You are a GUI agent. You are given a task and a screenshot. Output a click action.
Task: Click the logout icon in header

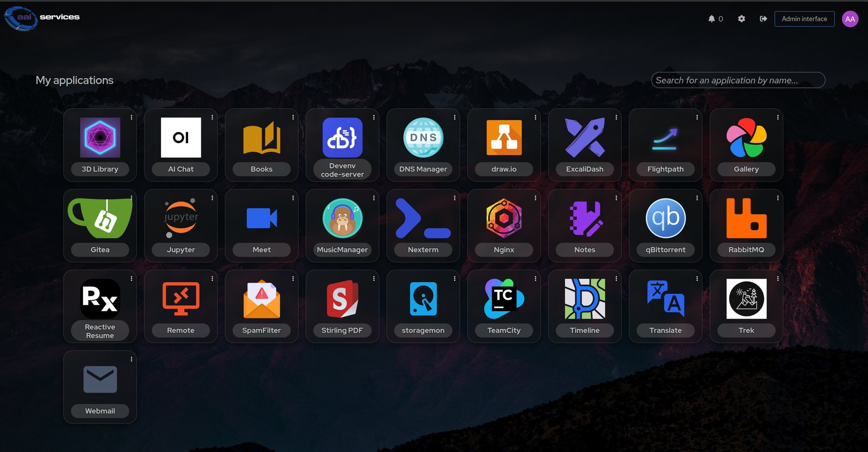pos(763,19)
